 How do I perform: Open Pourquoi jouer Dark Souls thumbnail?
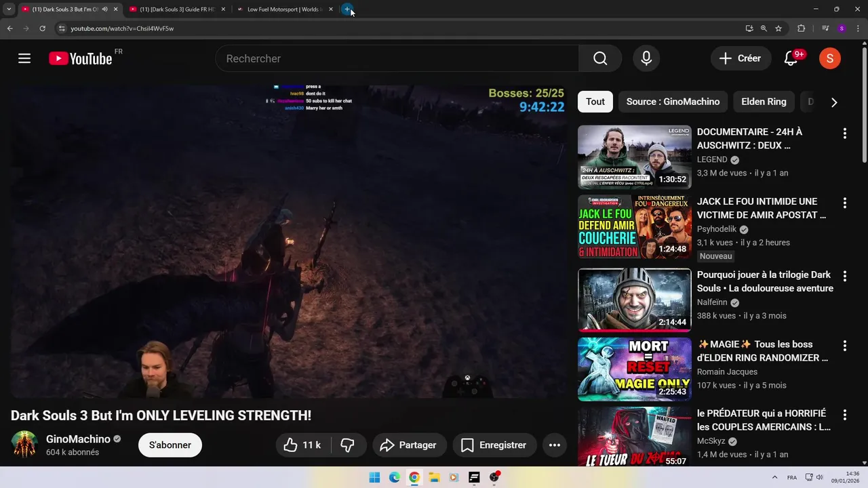click(635, 299)
